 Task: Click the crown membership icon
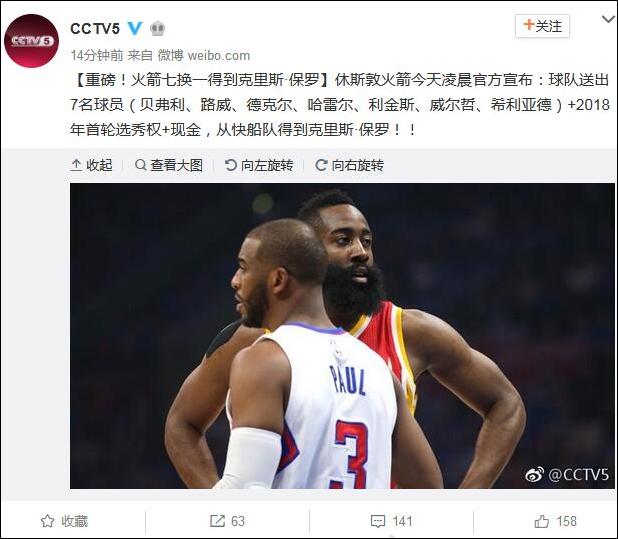click(158, 28)
